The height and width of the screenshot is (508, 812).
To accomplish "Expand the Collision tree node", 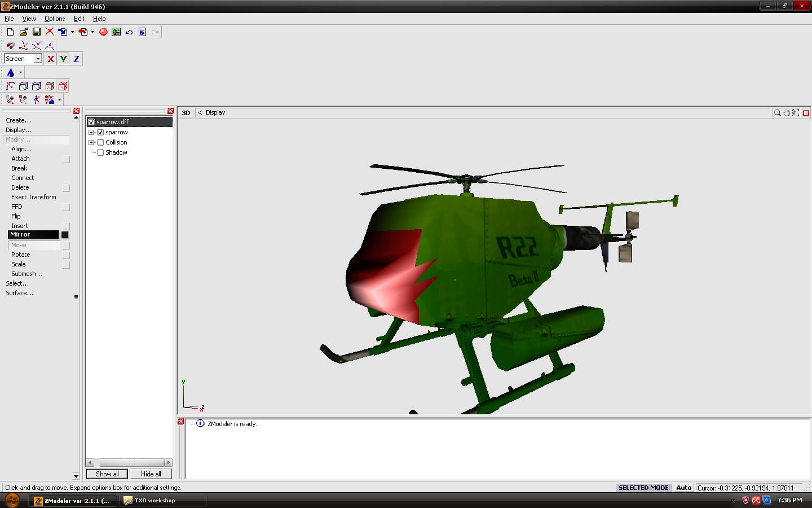I will pos(91,142).
